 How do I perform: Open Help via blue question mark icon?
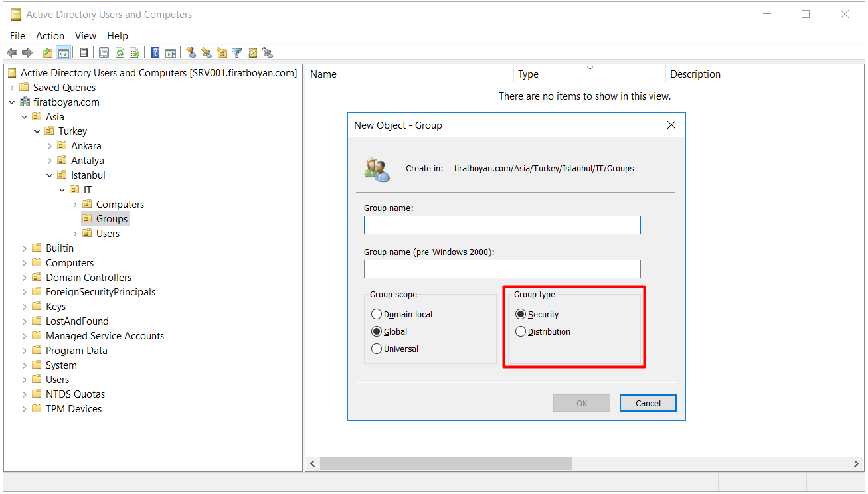(x=155, y=53)
